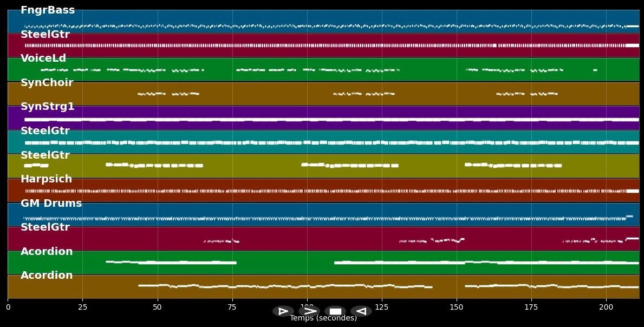Select the FngrBass track label
Image resolution: width=644 pixels, height=327 pixels.
click(x=48, y=10)
